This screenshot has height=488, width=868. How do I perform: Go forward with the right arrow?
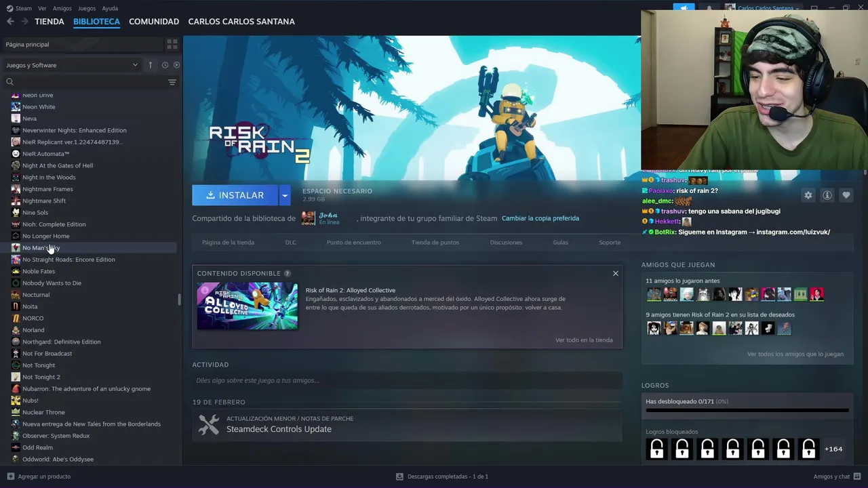(24, 22)
